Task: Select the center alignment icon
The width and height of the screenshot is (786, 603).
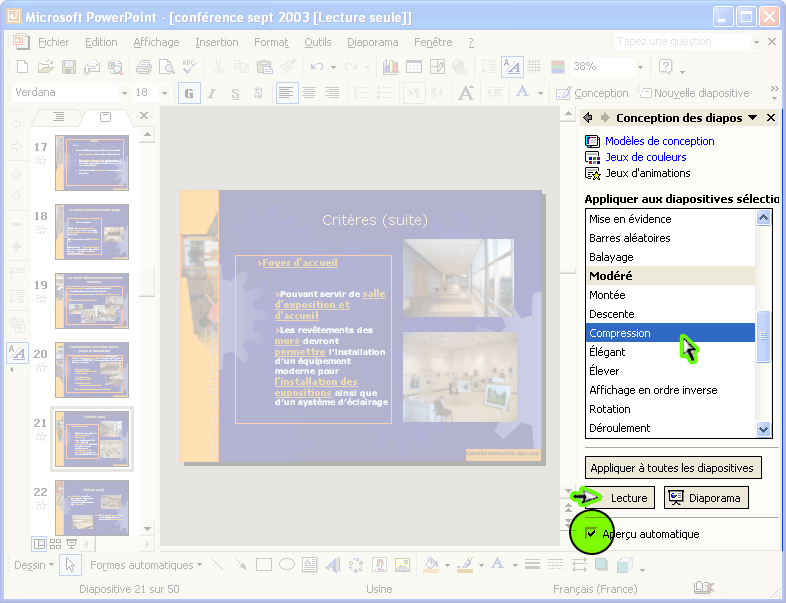Action: point(310,93)
